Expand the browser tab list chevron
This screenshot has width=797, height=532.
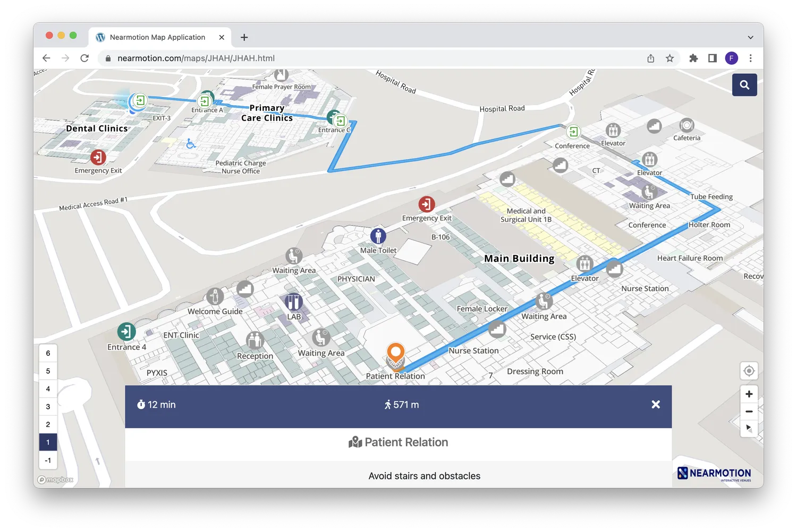[x=750, y=37]
